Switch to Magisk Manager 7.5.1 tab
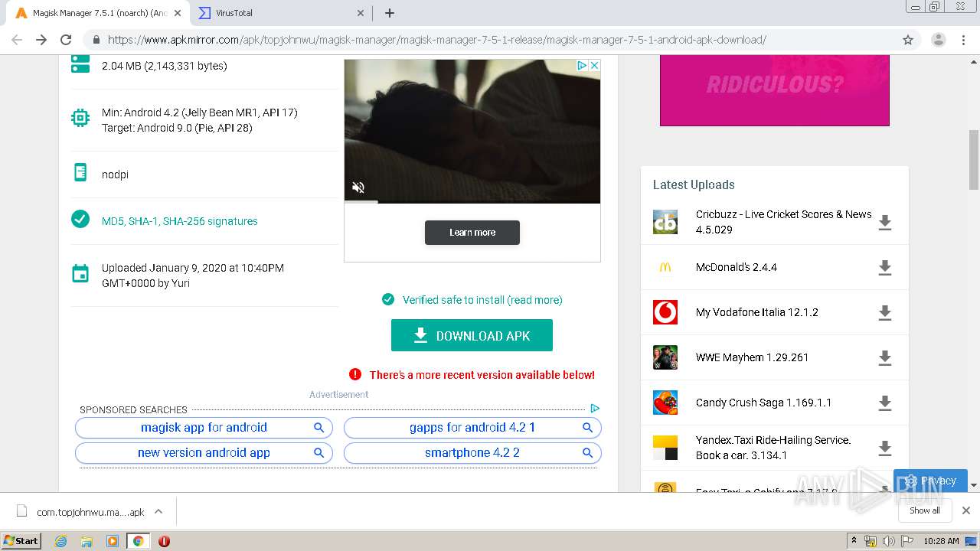This screenshot has height=551, width=980. click(x=98, y=13)
